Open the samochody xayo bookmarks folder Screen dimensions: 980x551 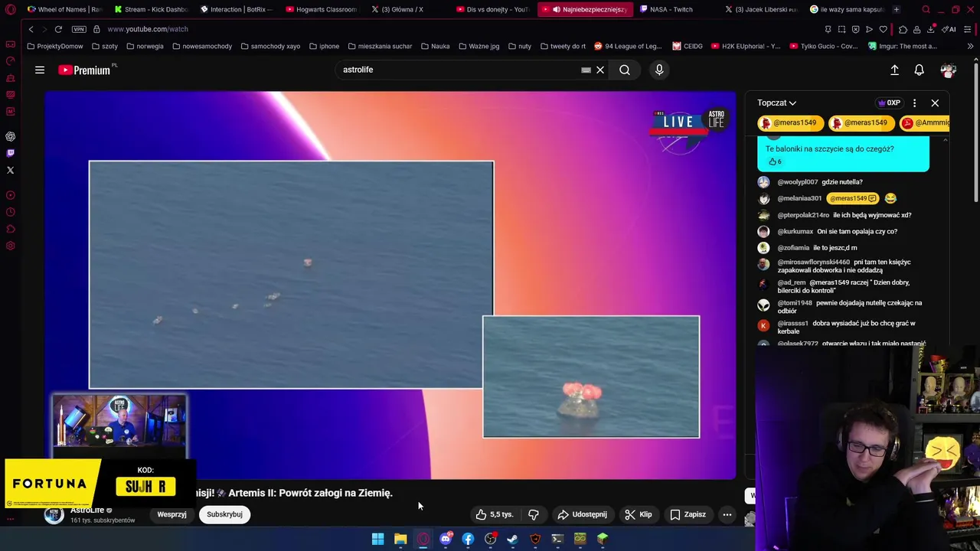(x=270, y=46)
